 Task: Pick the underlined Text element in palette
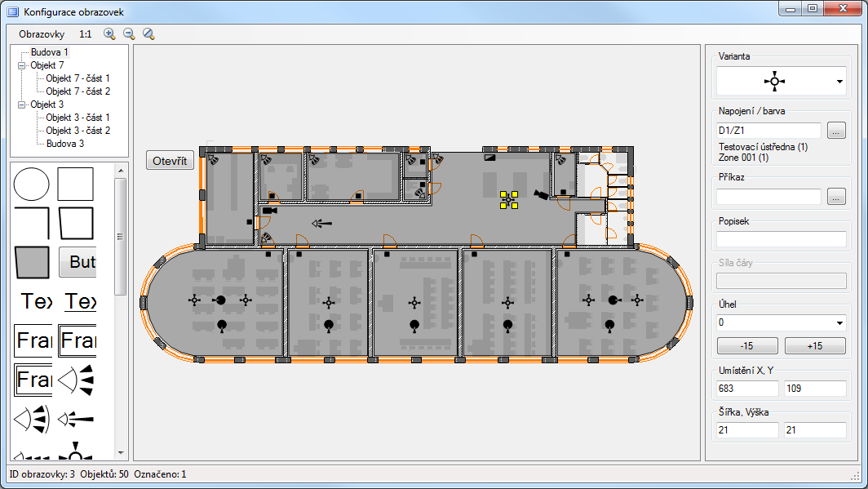80,301
